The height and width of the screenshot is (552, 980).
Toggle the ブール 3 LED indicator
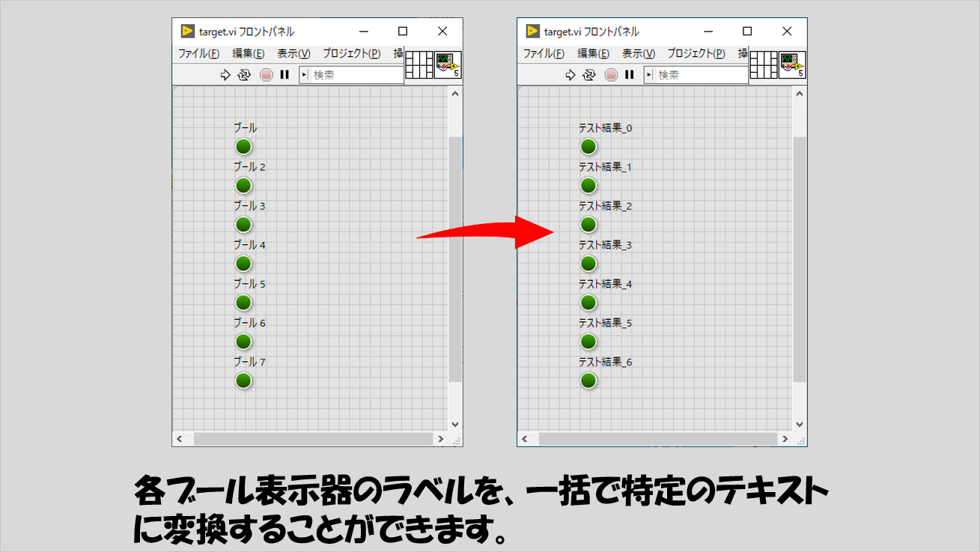243,225
